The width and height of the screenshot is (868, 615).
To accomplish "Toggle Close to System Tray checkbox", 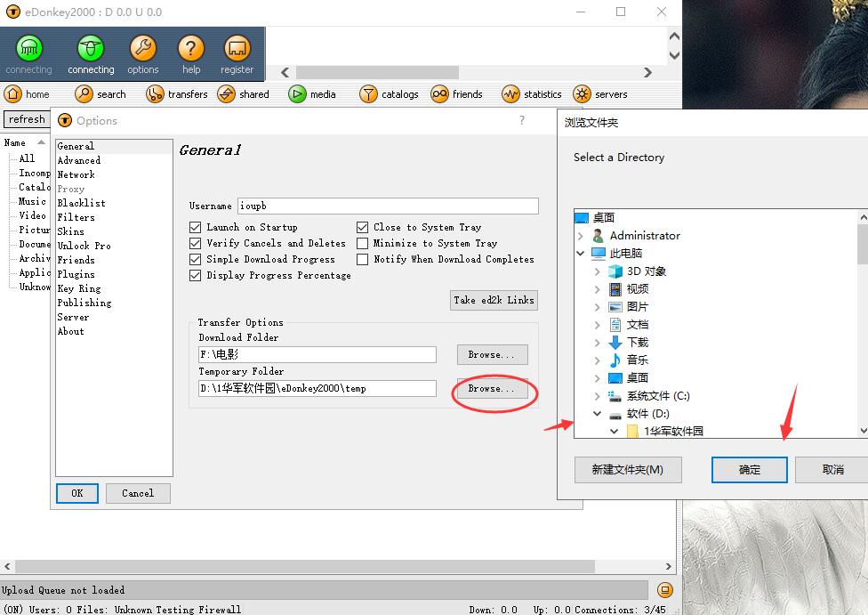I will click(x=362, y=227).
